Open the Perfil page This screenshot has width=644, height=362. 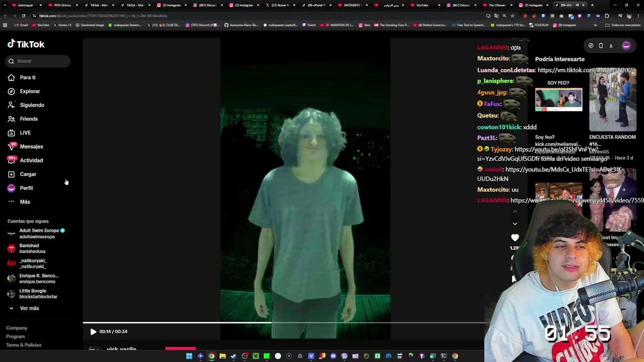[x=26, y=188]
